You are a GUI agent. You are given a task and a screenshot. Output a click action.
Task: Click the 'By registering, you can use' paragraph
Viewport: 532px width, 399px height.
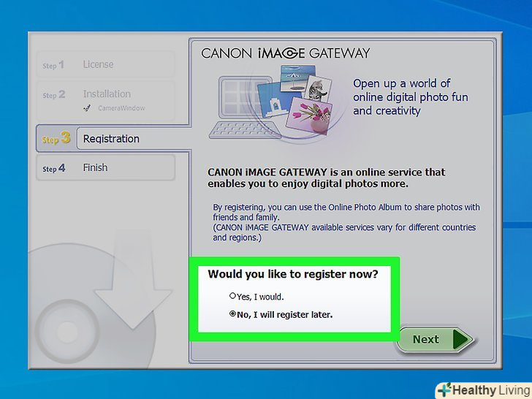[x=346, y=222]
